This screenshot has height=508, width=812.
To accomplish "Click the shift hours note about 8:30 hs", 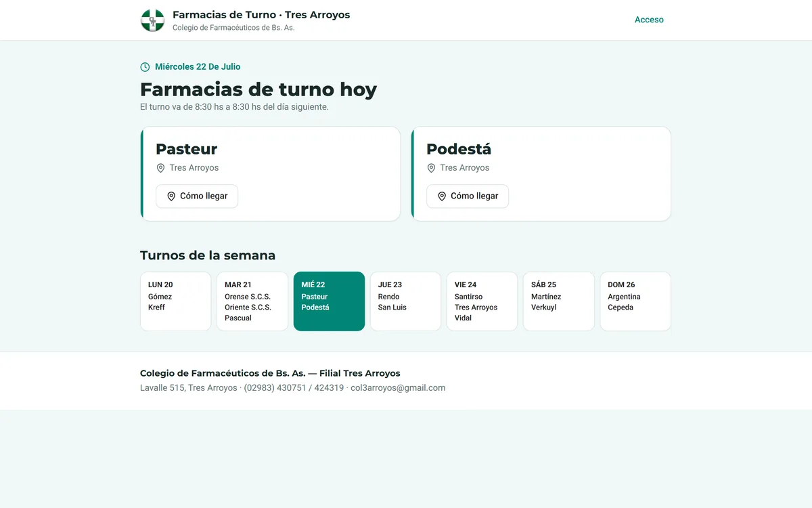I will pos(234,107).
